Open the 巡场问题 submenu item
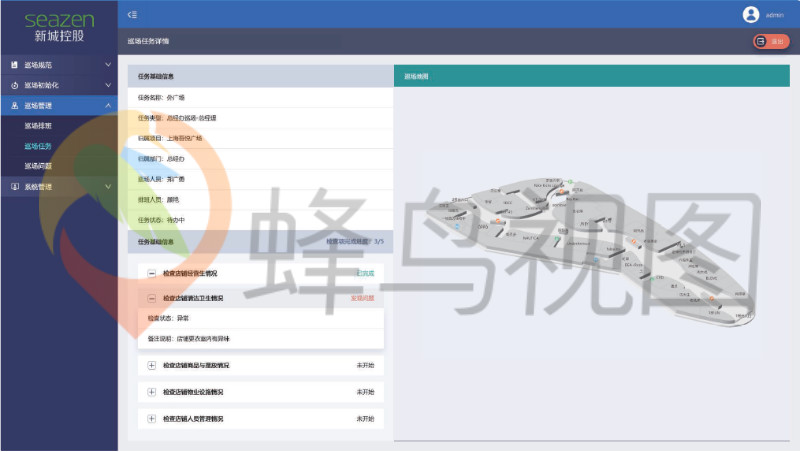The image size is (800, 452). (x=38, y=166)
